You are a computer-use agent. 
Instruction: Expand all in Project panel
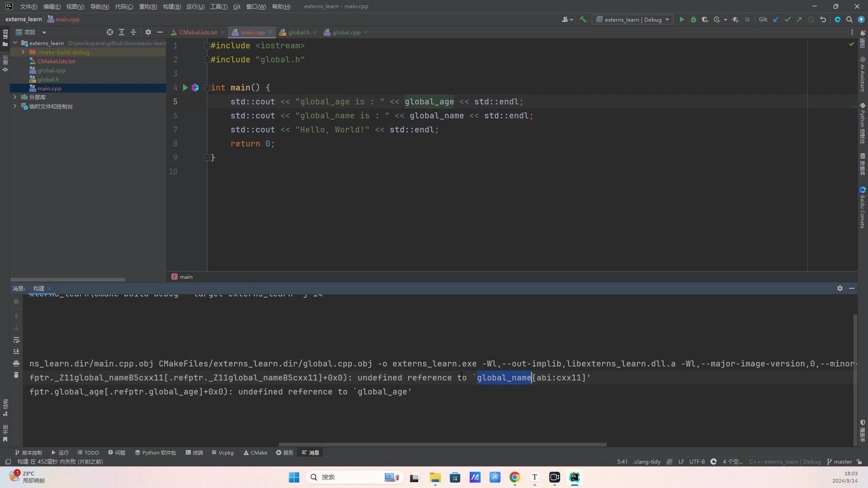[122, 32]
